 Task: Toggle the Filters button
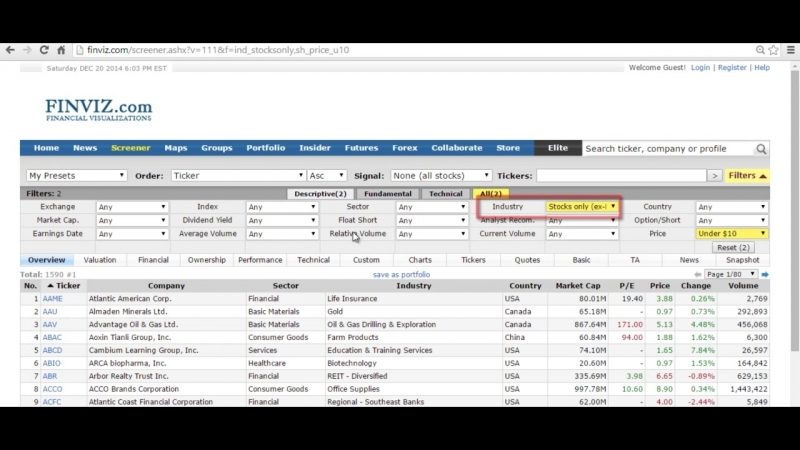(747, 176)
